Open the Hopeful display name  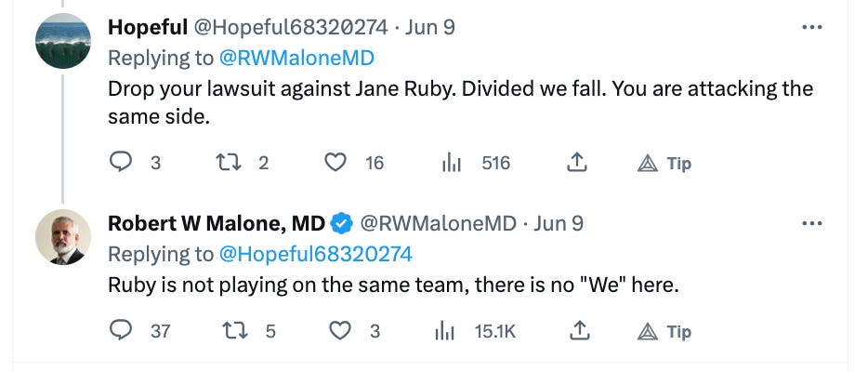(148, 27)
